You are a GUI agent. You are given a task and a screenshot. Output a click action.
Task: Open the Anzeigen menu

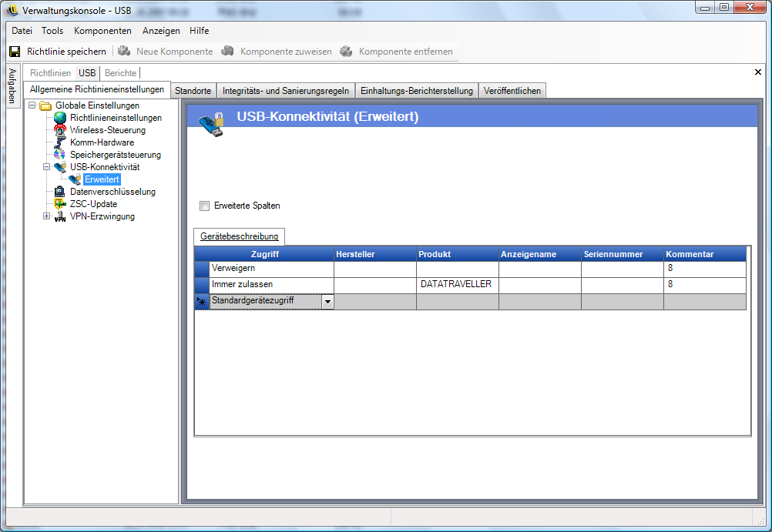click(161, 31)
